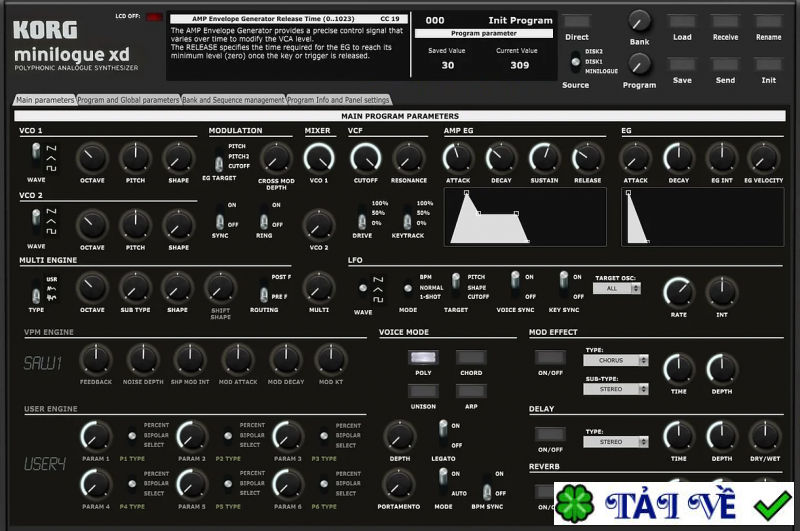Switch to Program and Global parameters tab
800x531 pixels.
tap(128, 100)
